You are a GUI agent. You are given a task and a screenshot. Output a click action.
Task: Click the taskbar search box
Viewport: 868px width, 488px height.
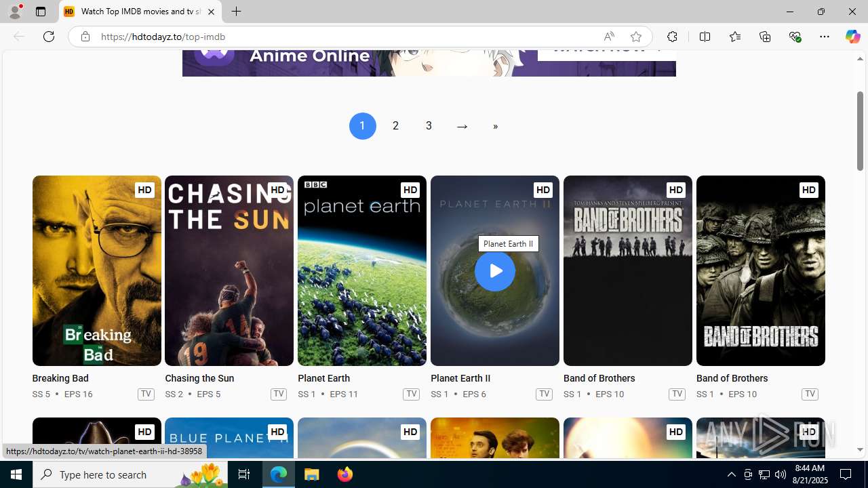click(130, 474)
